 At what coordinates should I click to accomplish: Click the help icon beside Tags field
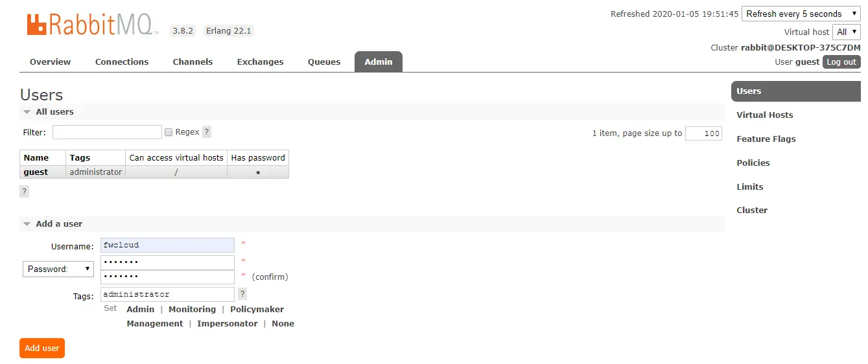click(242, 294)
